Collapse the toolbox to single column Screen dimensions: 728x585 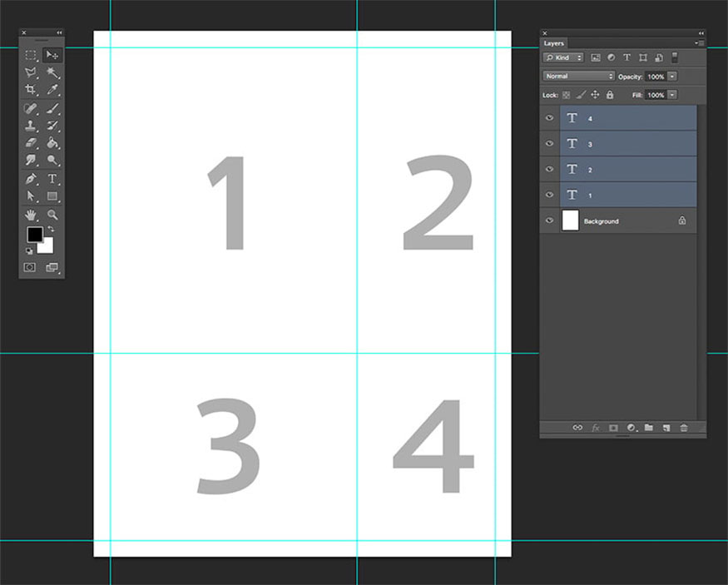point(59,32)
